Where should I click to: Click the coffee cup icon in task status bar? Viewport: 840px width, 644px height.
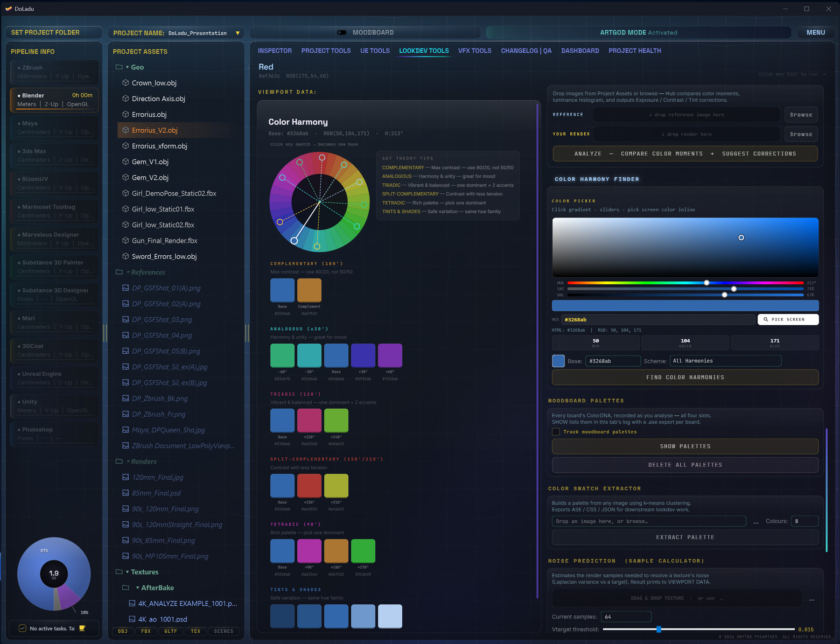(x=82, y=628)
